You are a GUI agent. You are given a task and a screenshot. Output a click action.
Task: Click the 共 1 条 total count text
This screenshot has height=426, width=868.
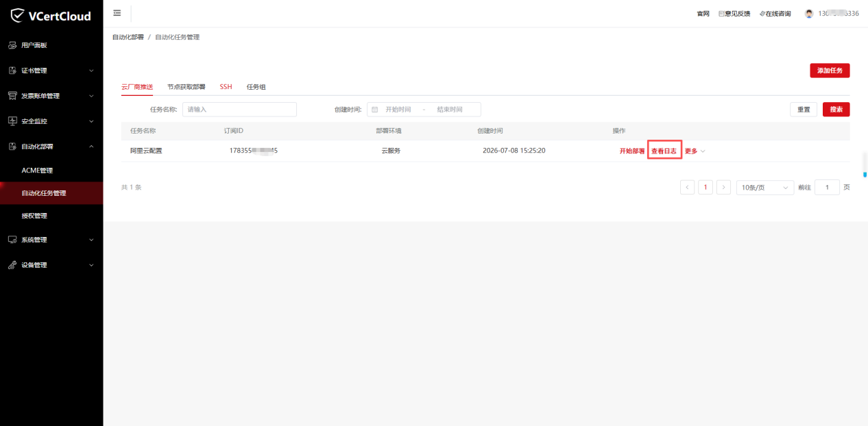click(x=132, y=188)
